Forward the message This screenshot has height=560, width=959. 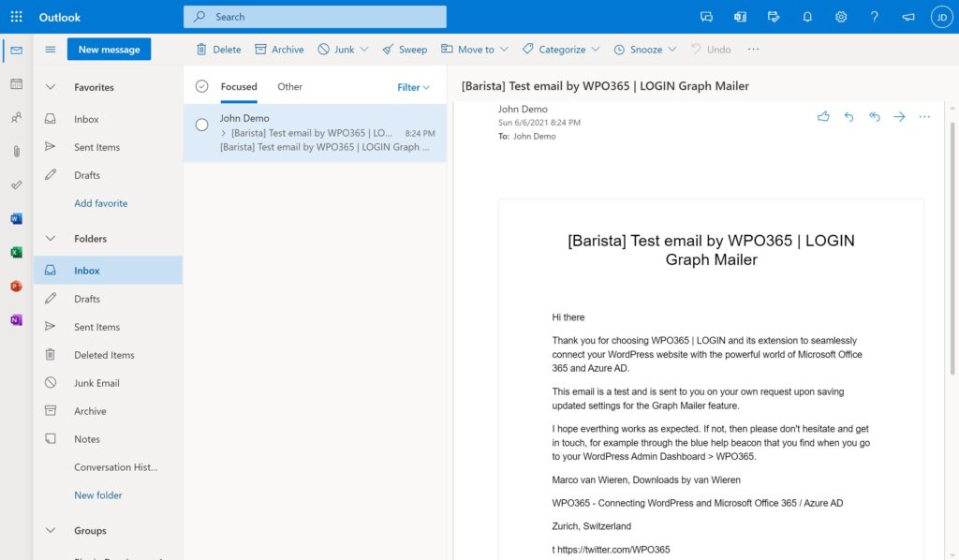[x=899, y=116]
